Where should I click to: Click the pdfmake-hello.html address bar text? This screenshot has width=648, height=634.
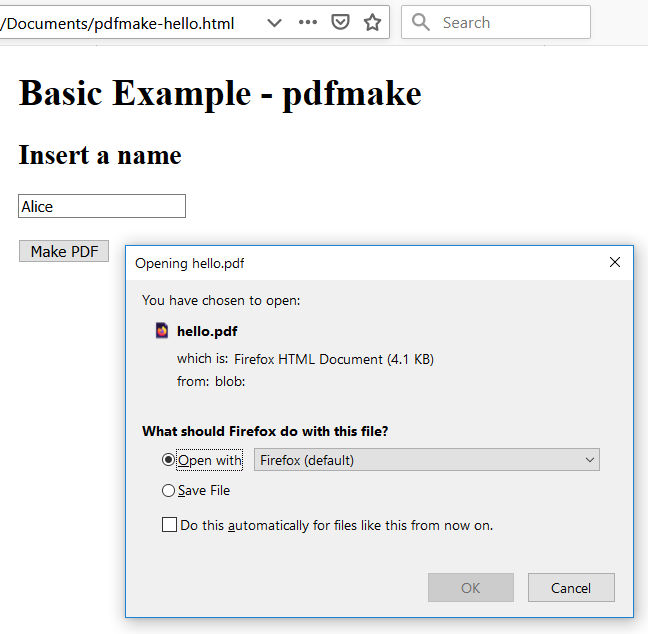(x=117, y=24)
